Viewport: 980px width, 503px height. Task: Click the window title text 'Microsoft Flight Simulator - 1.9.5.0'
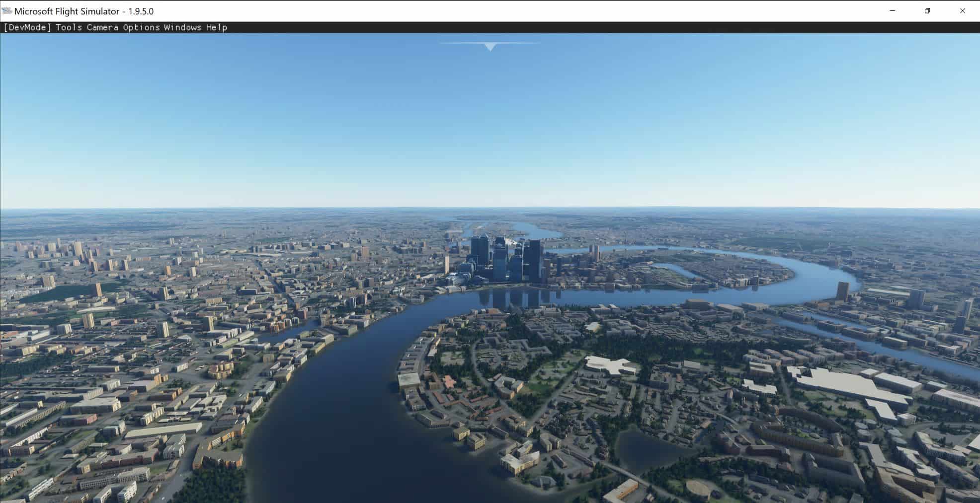84,11
